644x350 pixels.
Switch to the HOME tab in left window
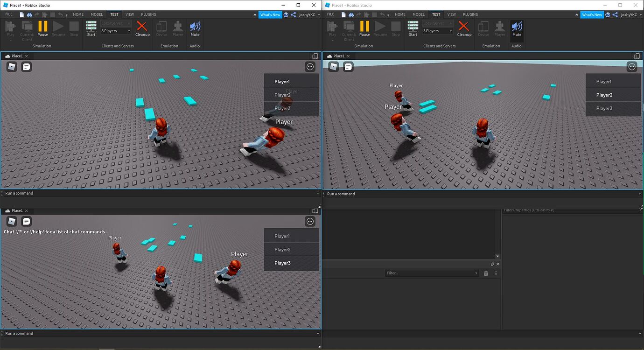tap(78, 14)
